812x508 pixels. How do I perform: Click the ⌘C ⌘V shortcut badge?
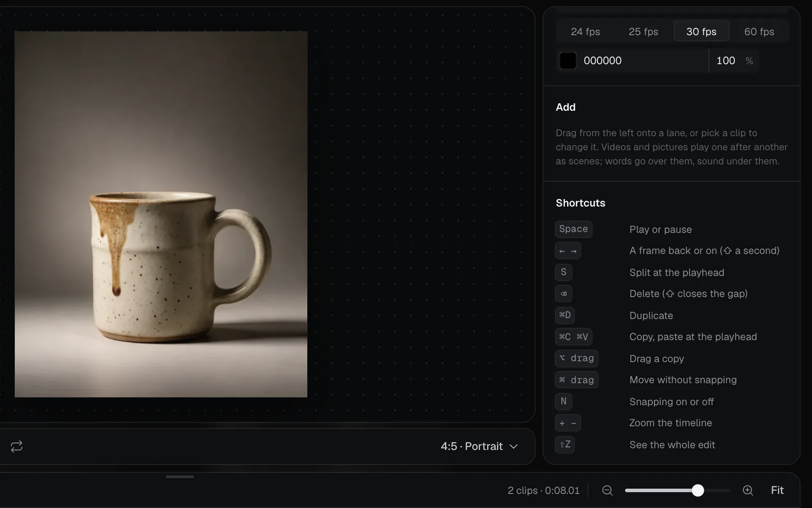point(573,337)
